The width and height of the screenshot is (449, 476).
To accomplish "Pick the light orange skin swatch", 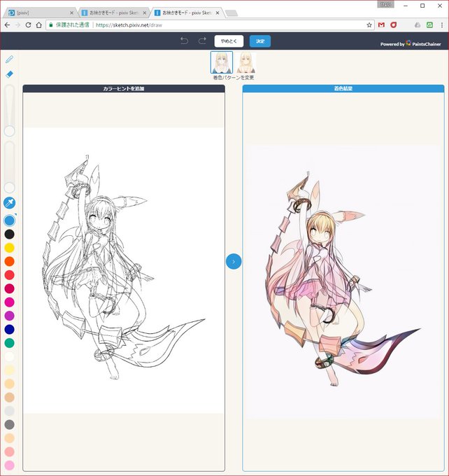I will 9,384.
